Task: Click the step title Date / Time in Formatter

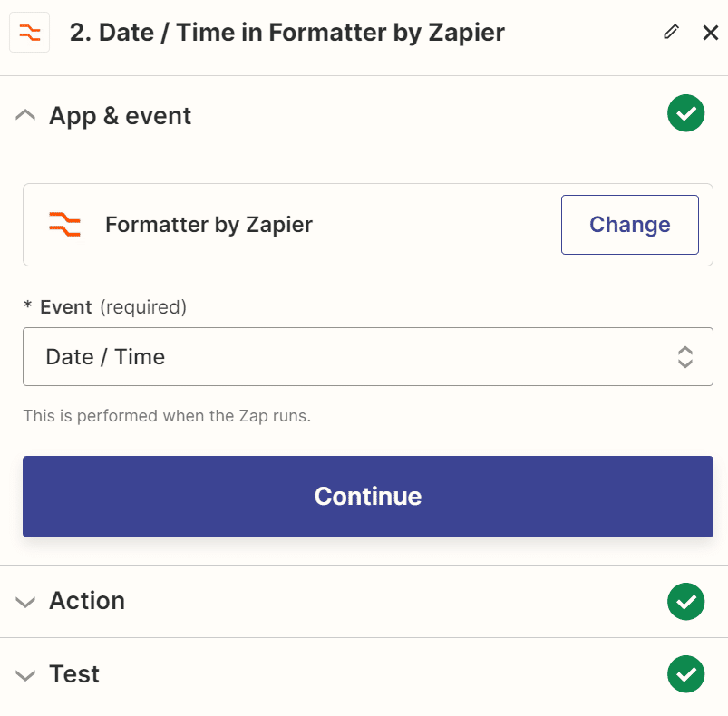Action: [287, 33]
